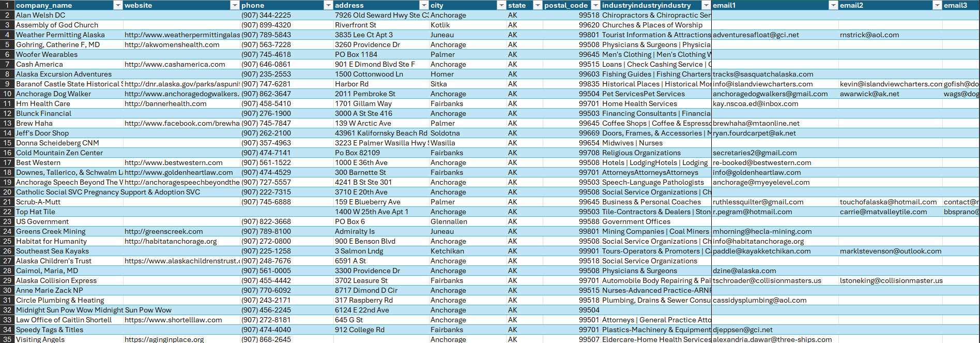This screenshot has width=980, height=343.
Task: Open the http://greenscreek.com website cell
Action: pyautogui.click(x=181, y=231)
